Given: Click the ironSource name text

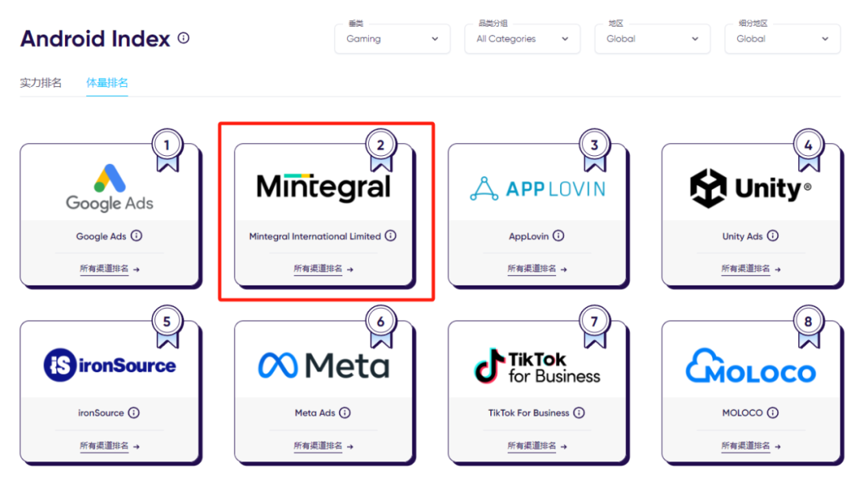Looking at the screenshot, I should 100,413.
